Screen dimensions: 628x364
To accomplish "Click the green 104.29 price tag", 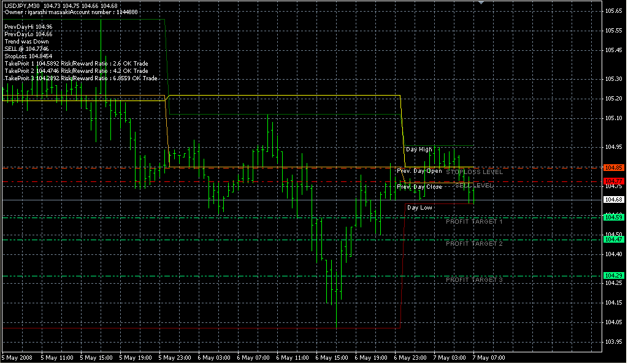I will pyautogui.click(x=613, y=276).
